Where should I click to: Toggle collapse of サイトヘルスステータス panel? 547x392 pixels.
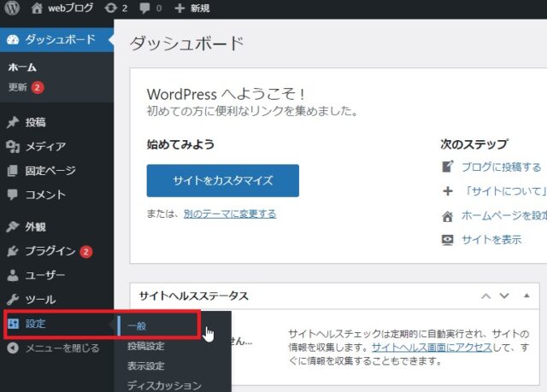526,295
